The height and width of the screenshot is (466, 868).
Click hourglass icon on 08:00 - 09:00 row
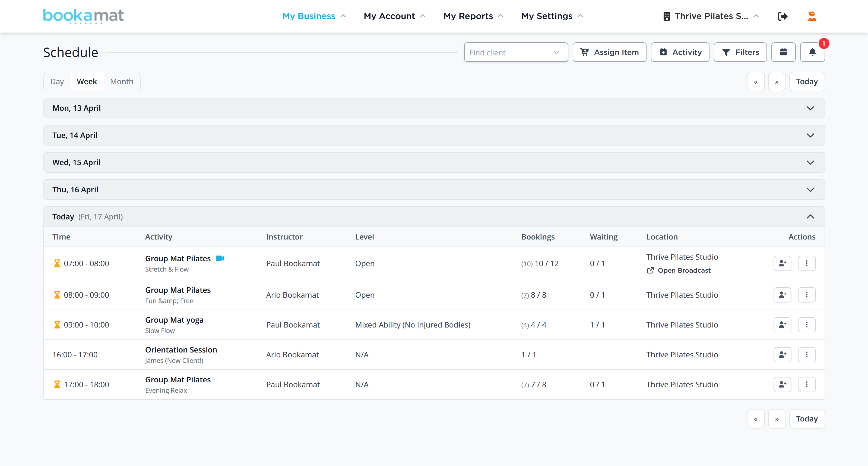(x=57, y=295)
